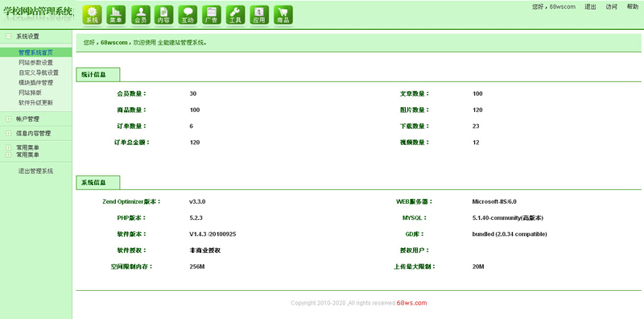This screenshot has width=644, height=319.
Task: Open the 内容 (Content) toolbar icon
Action: pyautogui.click(x=163, y=15)
